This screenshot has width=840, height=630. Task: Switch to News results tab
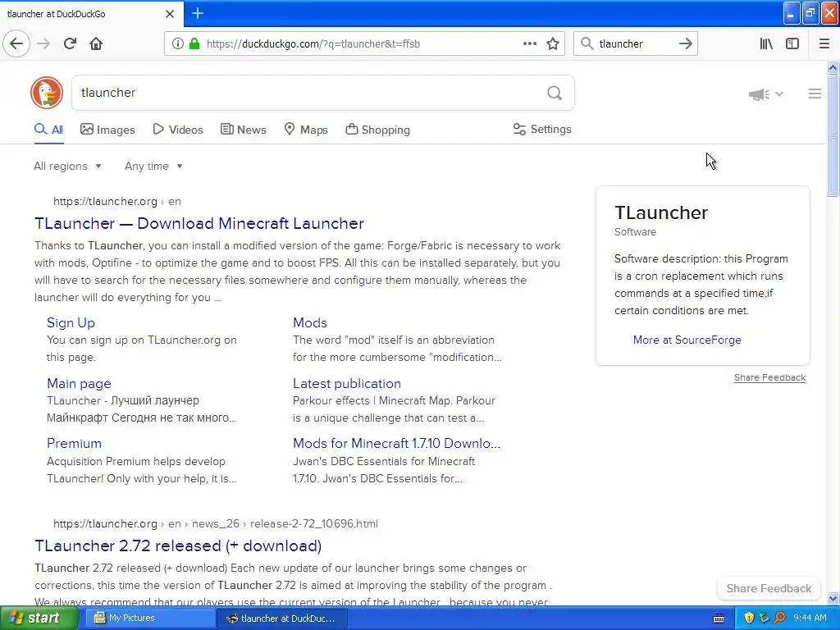[x=243, y=130]
